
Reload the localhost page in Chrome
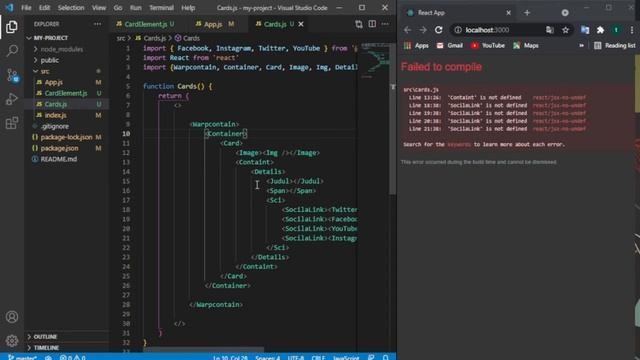[438, 30]
